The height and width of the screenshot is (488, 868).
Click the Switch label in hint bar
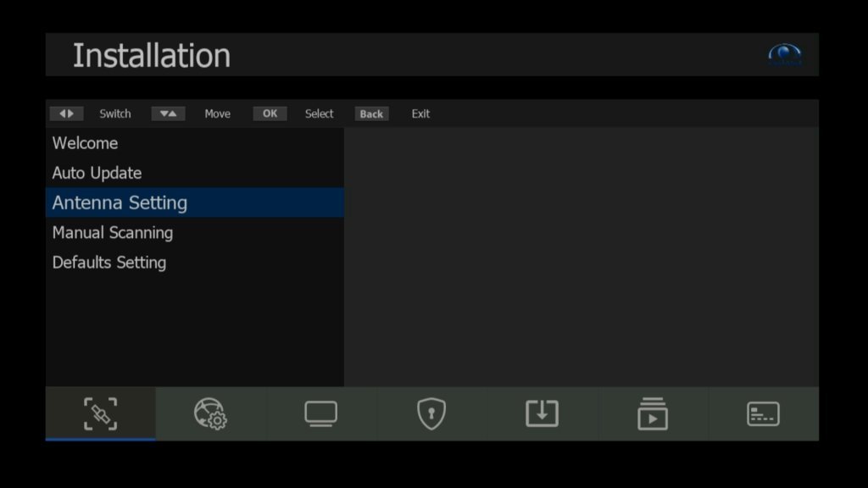point(115,114)
